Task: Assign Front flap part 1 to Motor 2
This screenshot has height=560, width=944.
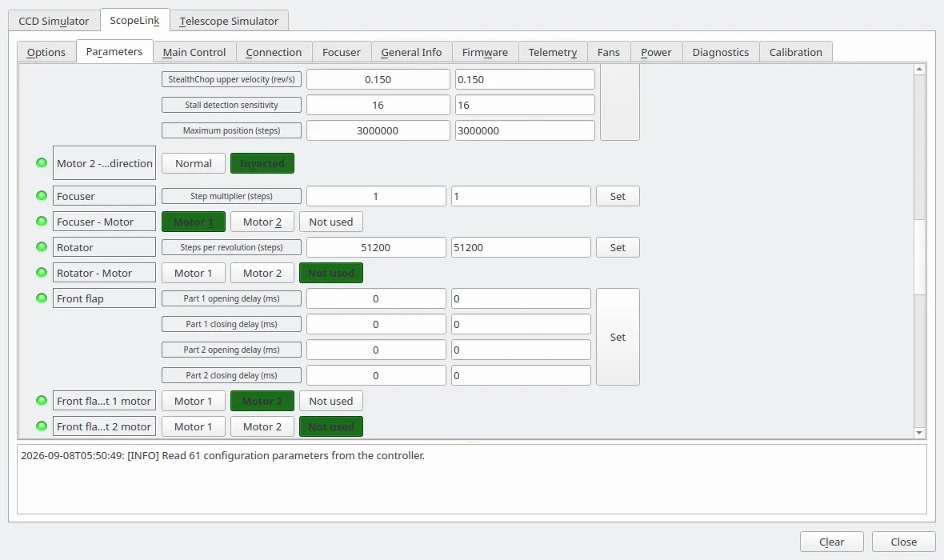Action: (x=262, y=401)
